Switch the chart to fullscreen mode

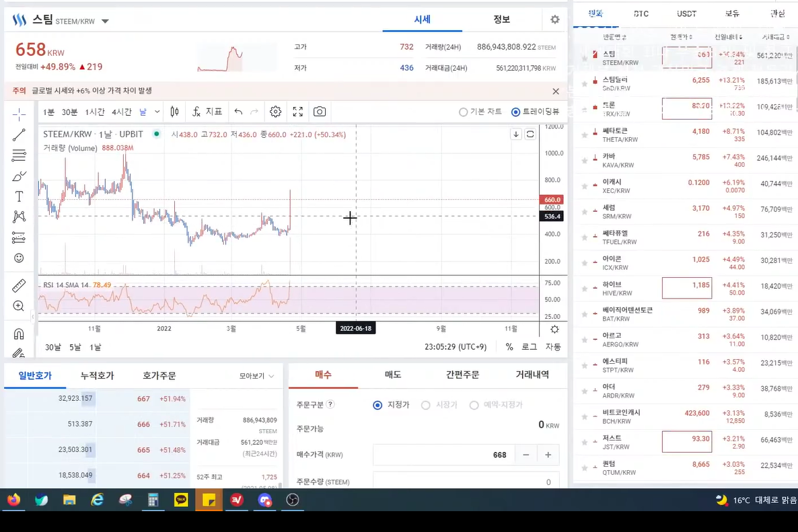297,112
